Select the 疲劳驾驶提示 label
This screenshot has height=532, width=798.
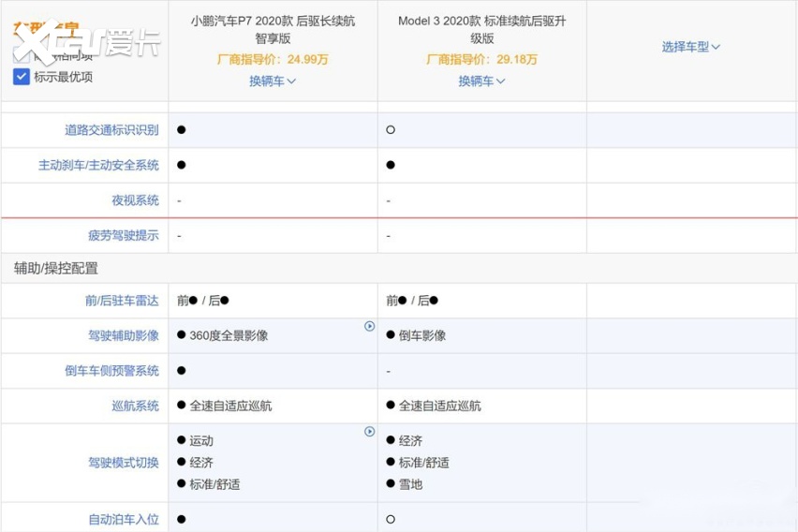coord(123,235)
